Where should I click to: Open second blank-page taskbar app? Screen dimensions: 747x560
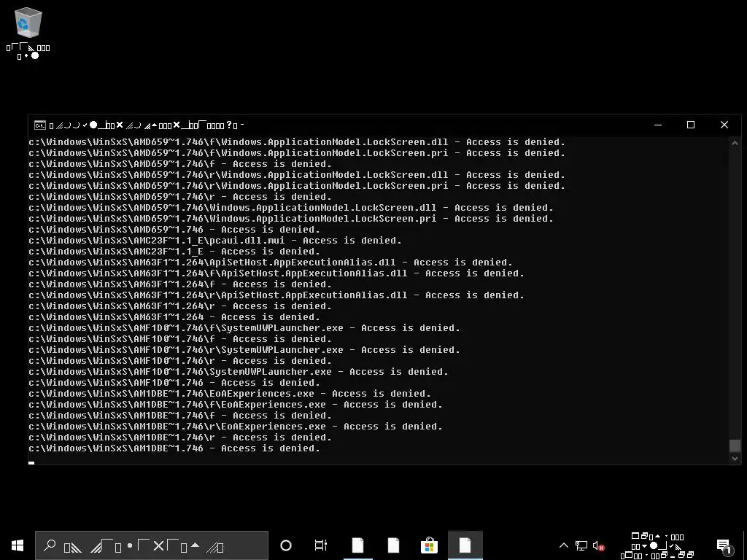[393, 545]
